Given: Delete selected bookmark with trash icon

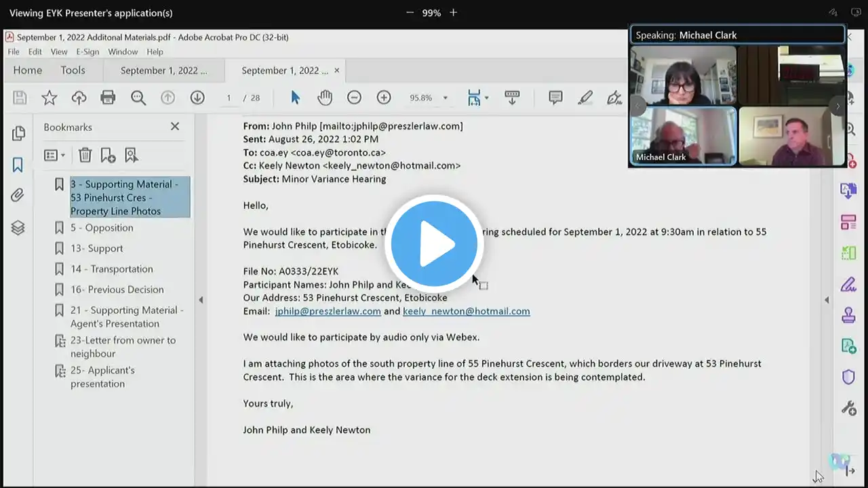Looking at the screenshot, I should coord(85,155).
